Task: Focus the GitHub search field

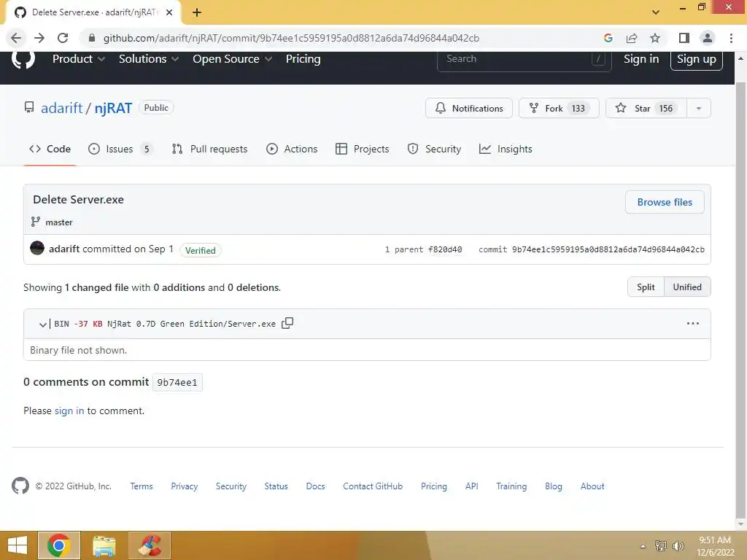Action: [x=524, y=59]
